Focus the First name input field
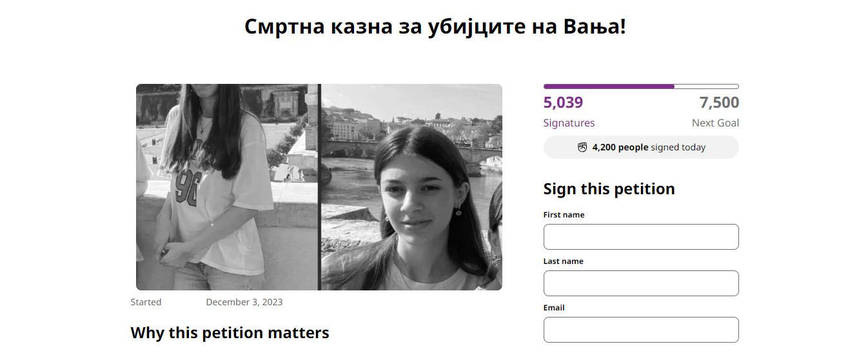The height and width of the screenshot is (353, 868). 641,237
